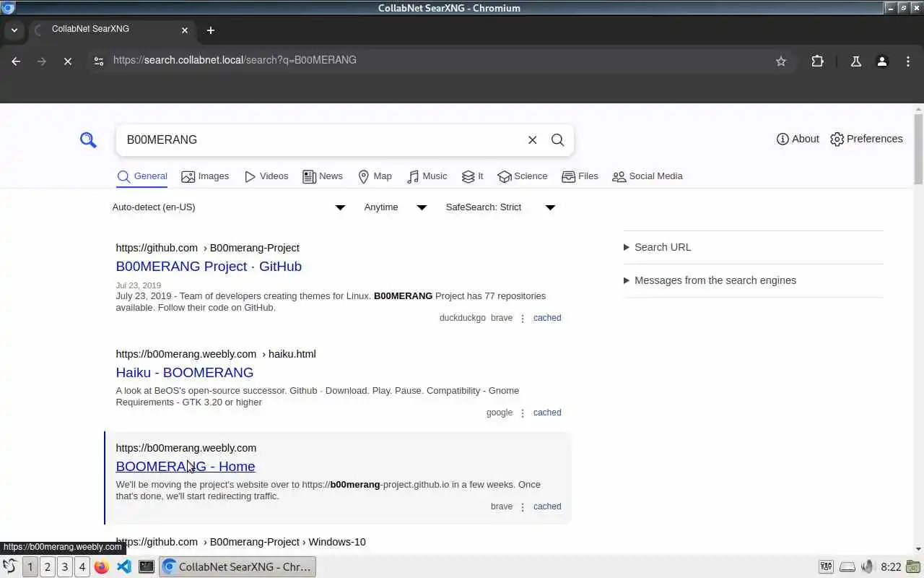Bookmark this page with the star icon
Image resolution: width=924 pixels, height=578 pixels.
click(x=780, y=61)
